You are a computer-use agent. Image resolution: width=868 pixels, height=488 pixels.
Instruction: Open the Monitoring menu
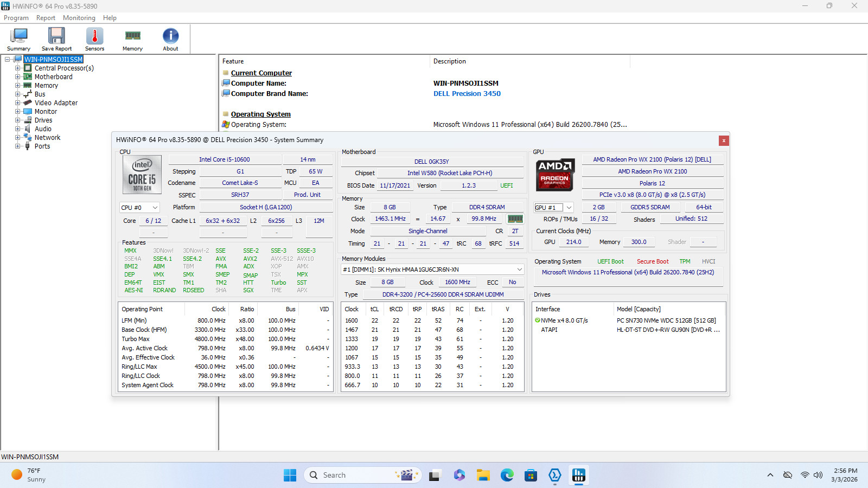click(x=79, y=18)
